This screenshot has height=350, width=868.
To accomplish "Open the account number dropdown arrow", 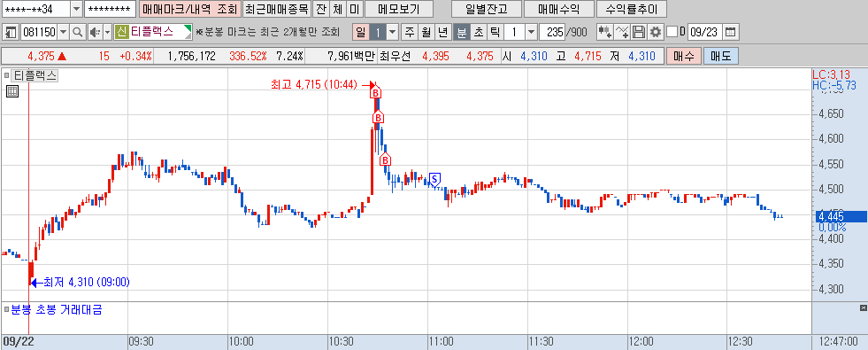I will (x=76, y=9).
